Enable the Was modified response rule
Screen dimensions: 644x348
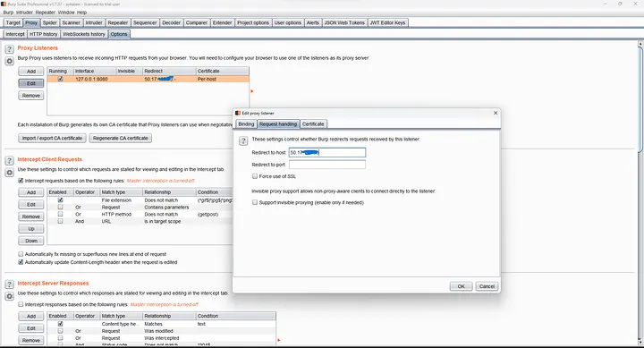(x=61, y=331)
